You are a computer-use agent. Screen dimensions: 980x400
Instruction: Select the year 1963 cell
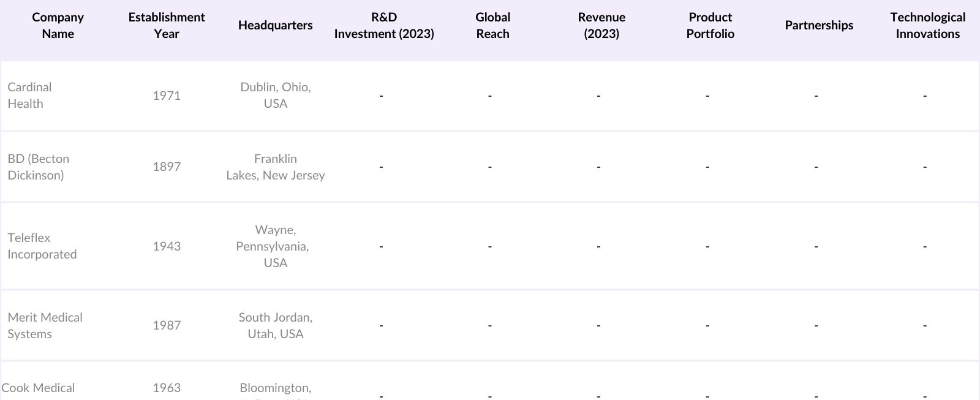[167, 388]
